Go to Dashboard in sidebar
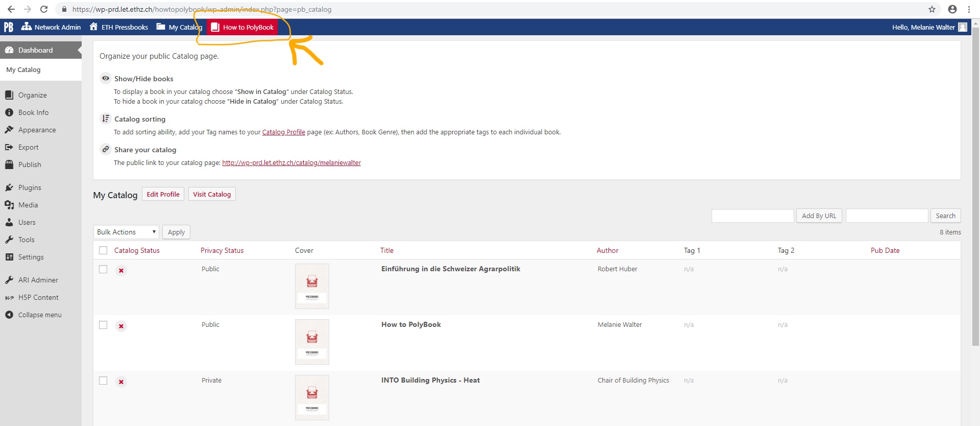This screenshot has width=980, height=426. (41, 50)
